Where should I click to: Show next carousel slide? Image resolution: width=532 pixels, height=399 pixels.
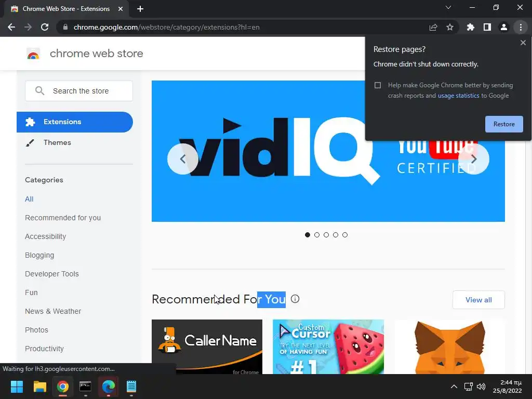click(x=474, y=159)
